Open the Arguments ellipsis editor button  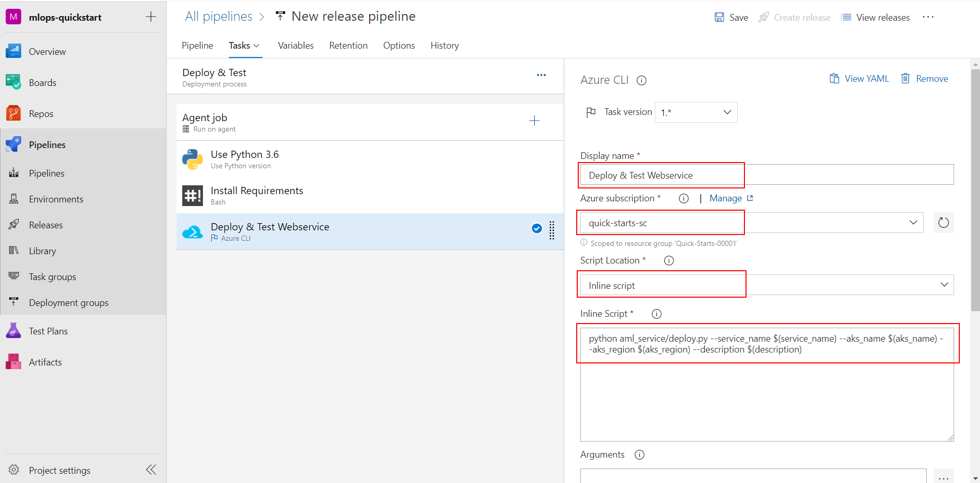pos(943,476)
